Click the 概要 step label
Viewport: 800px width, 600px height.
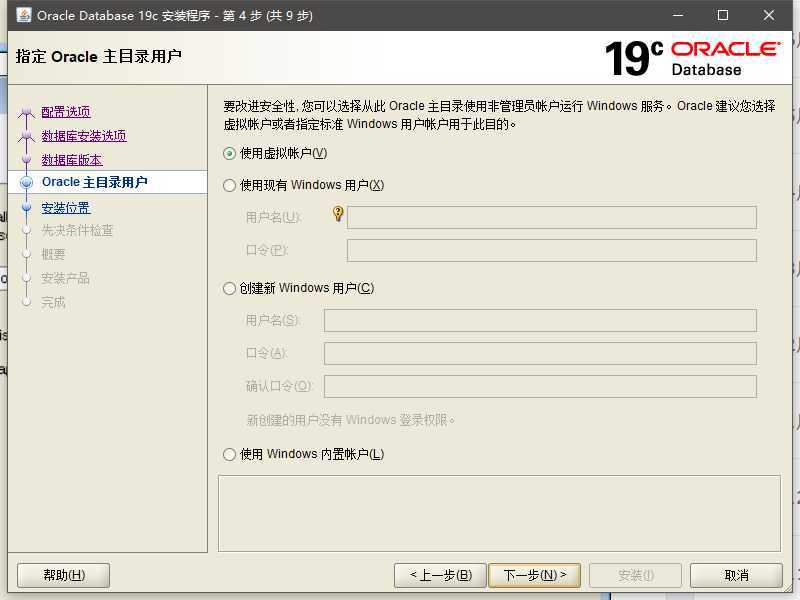(x=53, y=254)
